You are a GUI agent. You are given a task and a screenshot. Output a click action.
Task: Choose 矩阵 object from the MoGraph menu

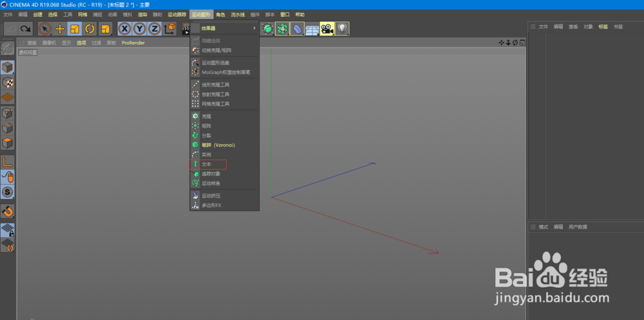coord(225,126)
